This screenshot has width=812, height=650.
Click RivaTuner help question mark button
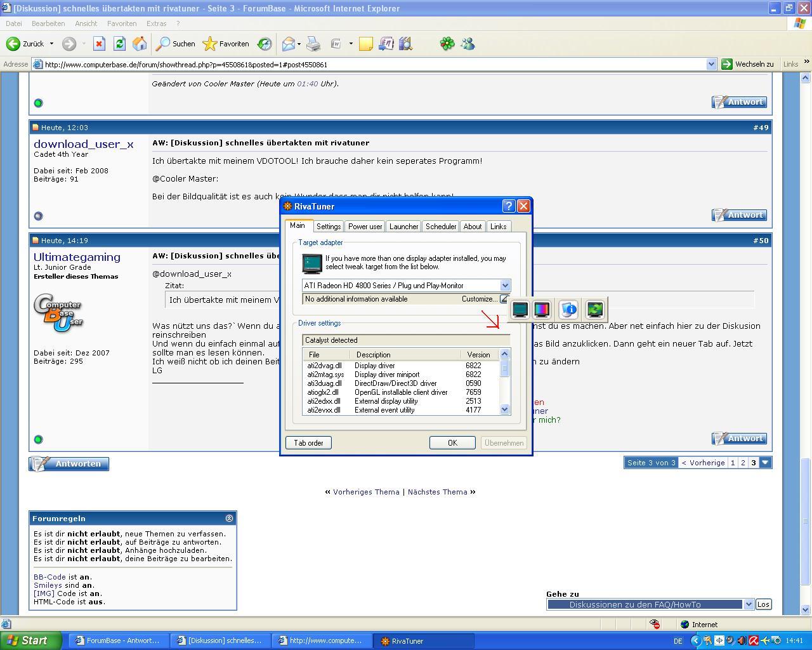coord(508,206)
